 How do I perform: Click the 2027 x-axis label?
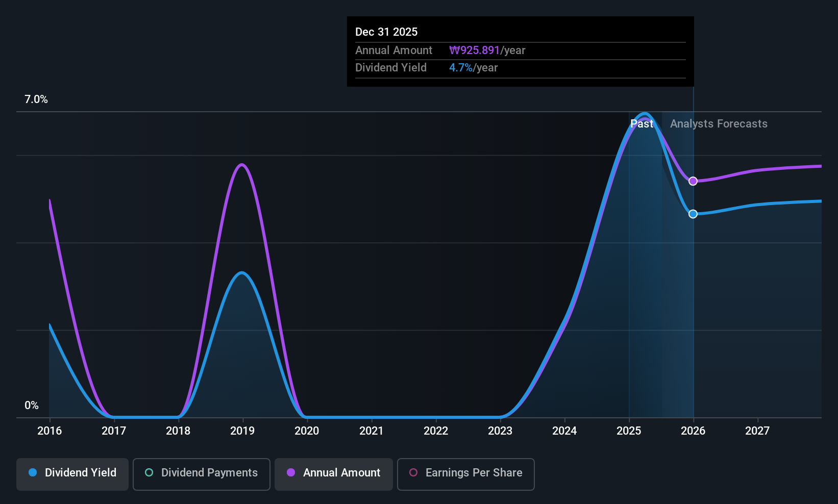pos(757,431)
